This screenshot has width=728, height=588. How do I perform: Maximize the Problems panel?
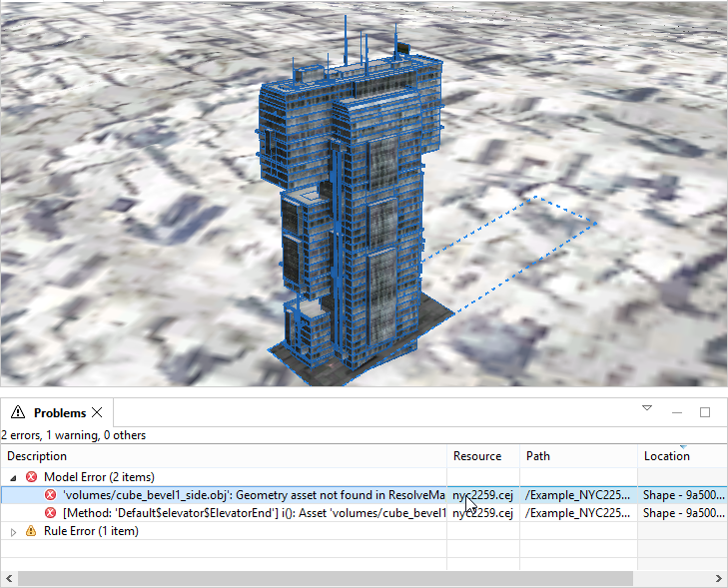(x=705, y=412)
